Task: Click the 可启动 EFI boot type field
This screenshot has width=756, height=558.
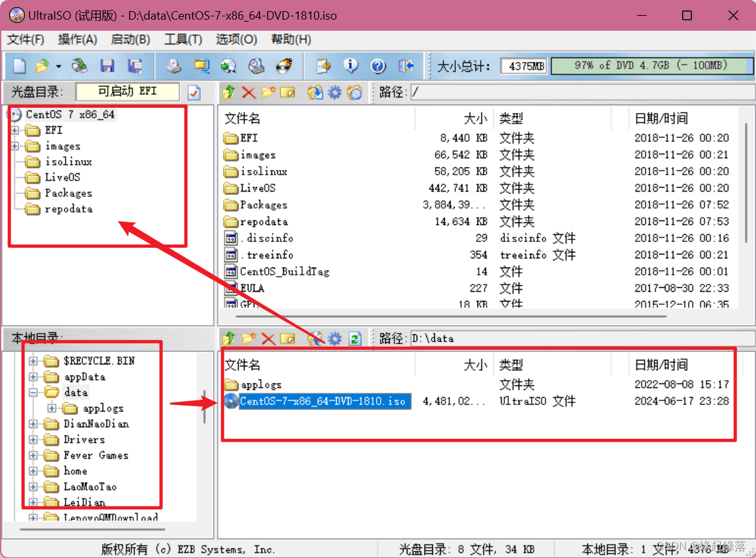Action: 128,92
